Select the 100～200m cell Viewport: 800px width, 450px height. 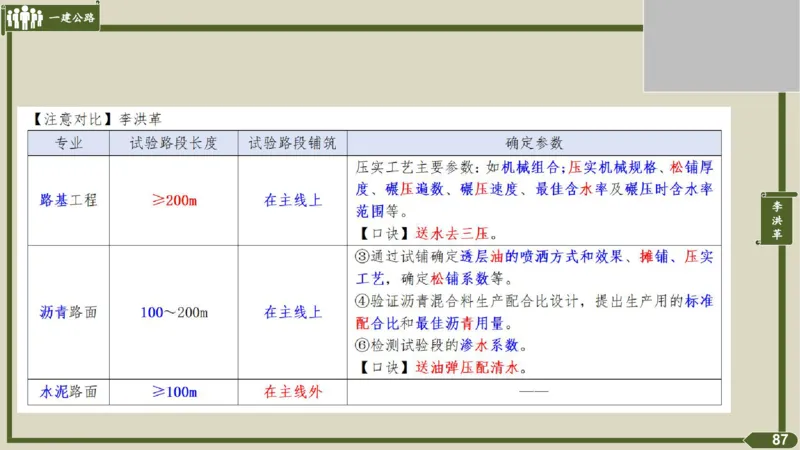click(x=173, y=312)
